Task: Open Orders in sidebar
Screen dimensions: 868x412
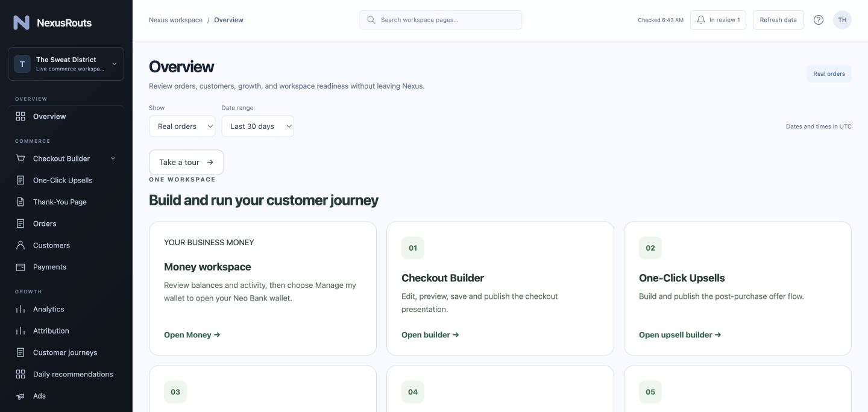Action: [66, 223]
